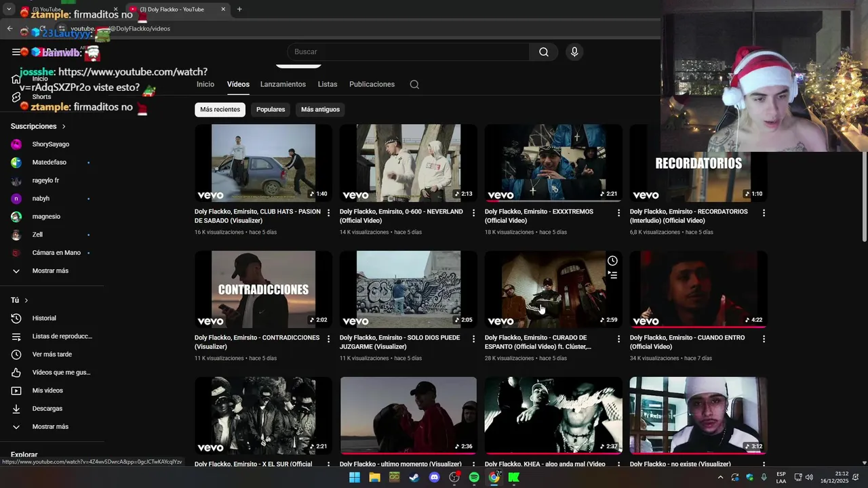Play CUANDO ENTRO official video thumbnail
This screenshot has width=868, height=488.
(x=698, y=289)
